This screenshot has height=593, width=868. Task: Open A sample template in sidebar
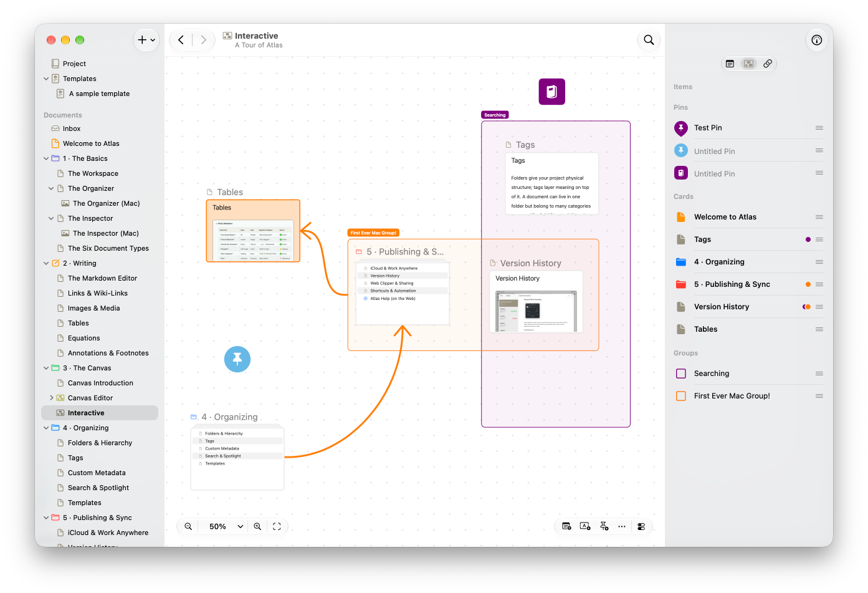click(x=100, y=94)
